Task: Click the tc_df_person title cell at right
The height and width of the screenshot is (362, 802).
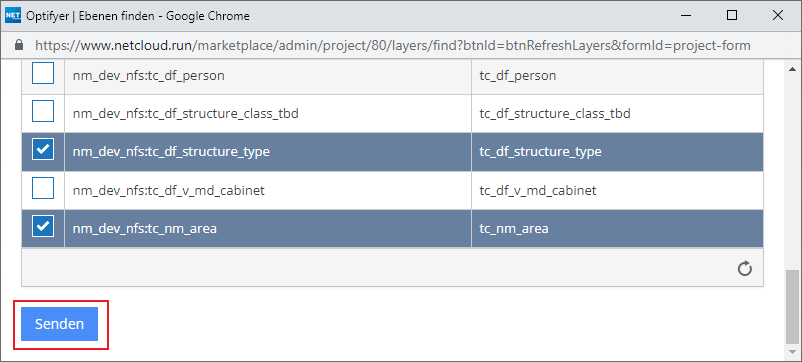Action: 617,76
